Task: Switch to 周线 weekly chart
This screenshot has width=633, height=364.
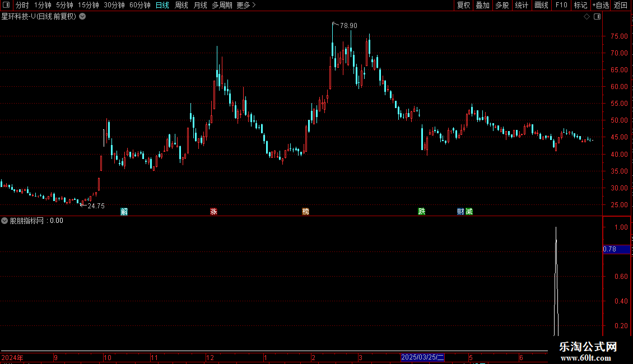Action: tap(181, 5)
